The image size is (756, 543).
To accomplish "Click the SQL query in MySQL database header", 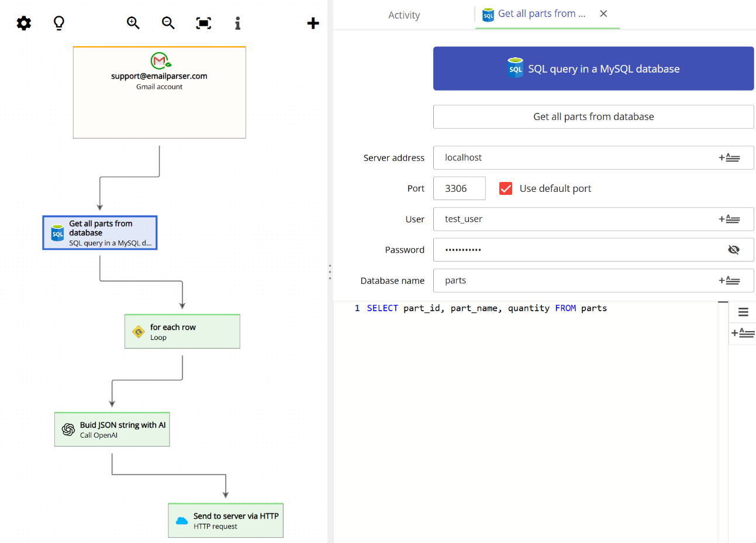I will tap(593, 68).
